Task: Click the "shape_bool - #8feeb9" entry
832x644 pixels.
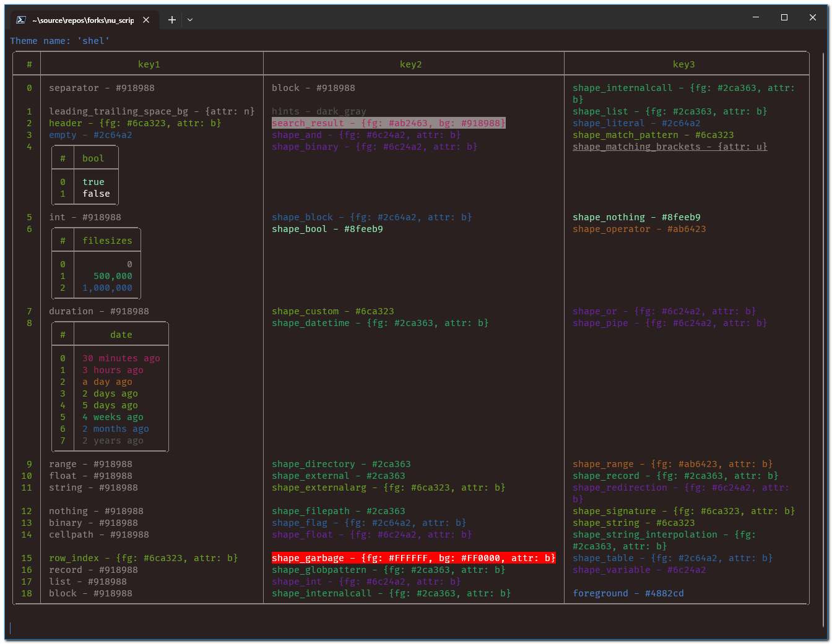Action: tap(327, 229)
